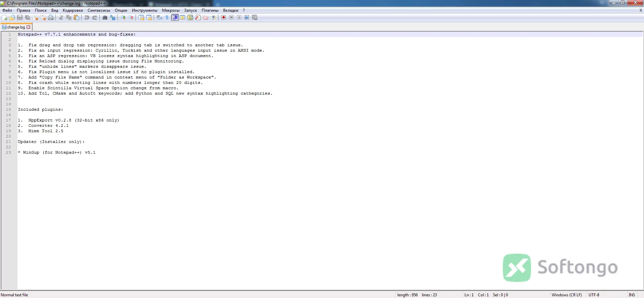
Task: Open the Кодировки menu
Action: (x=73, y=10)
